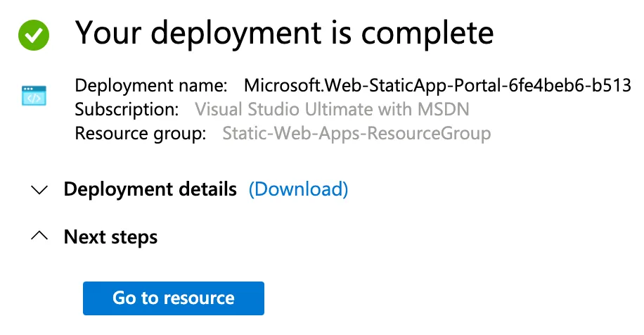644x335 pixels.
Task: Click the code brackets in the resource icon
Action: (x=34, y=98)
